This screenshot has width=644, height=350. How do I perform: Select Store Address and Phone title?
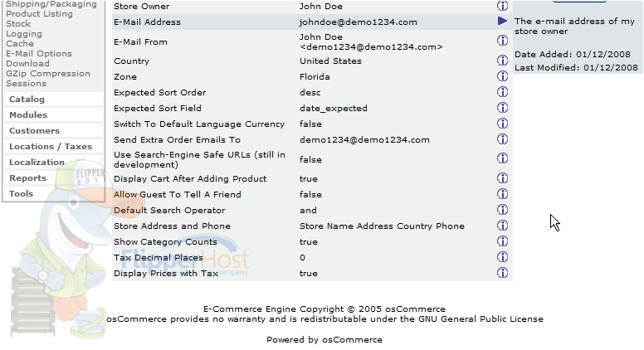click(172, 226)
